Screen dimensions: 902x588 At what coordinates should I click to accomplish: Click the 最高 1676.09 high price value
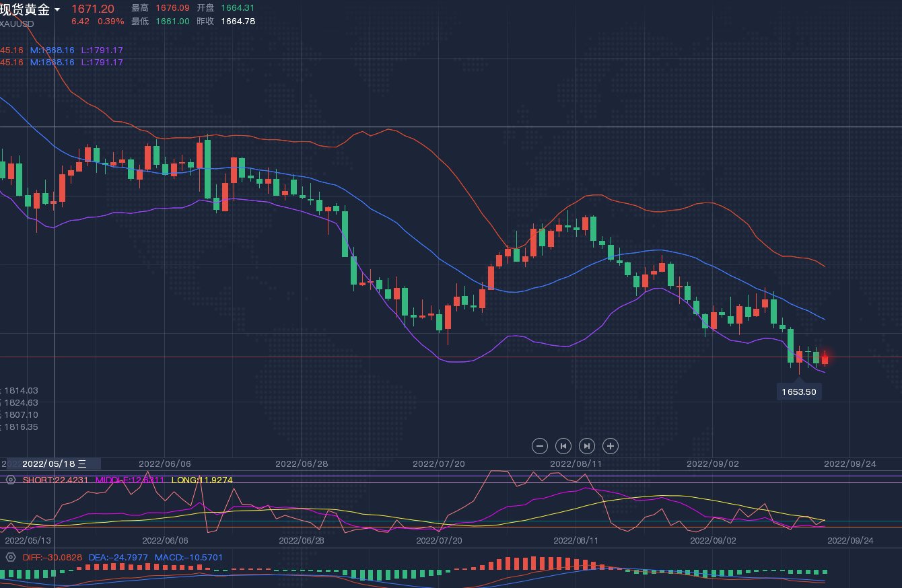click(172, 8)
